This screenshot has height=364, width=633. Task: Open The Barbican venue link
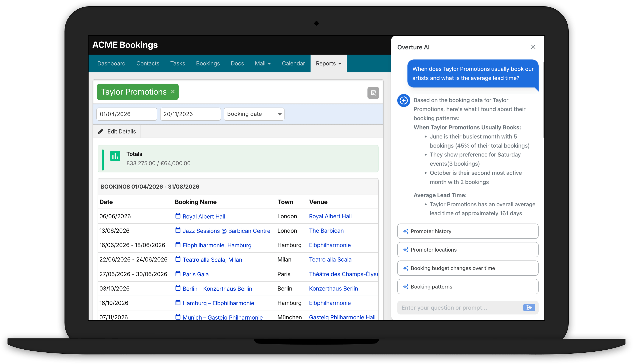point(326,230)
